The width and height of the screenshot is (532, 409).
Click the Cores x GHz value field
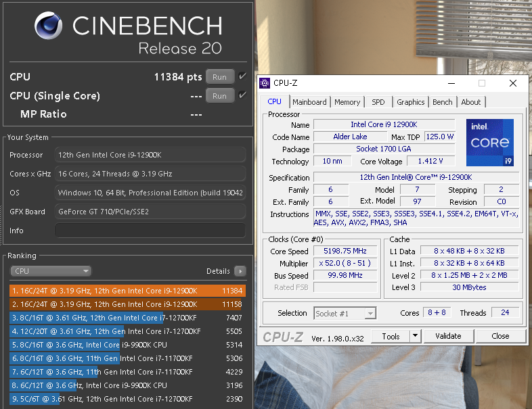(x=150, y=174)
